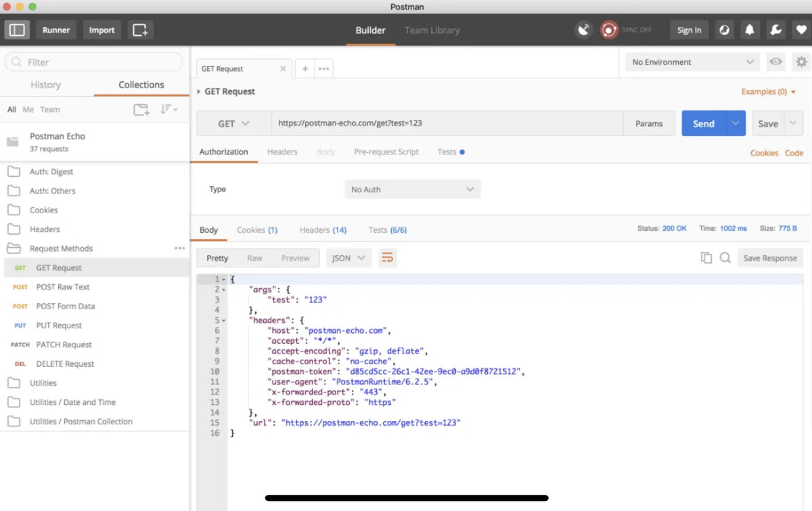Open the wrench settings icon

(775, 30)
